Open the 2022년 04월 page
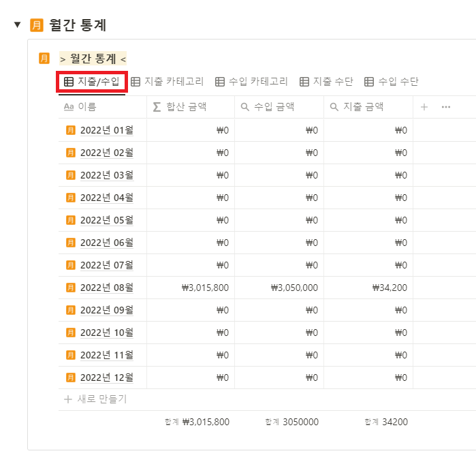This screenshot has height=462, width=476. [x=106, y=198]
